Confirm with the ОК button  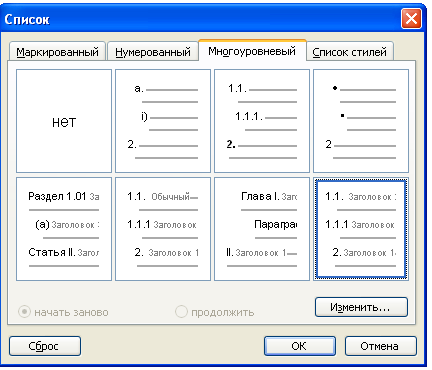tap(300, 346)
